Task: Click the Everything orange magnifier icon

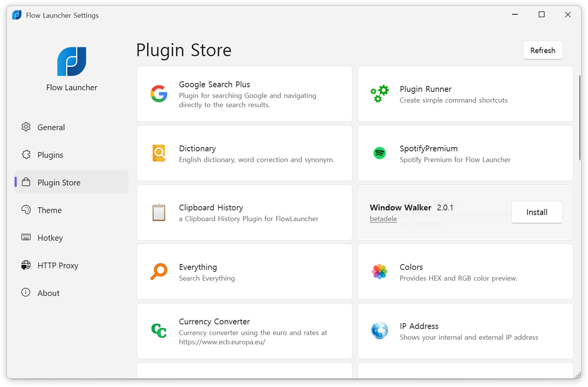Action: pos(159,271)
